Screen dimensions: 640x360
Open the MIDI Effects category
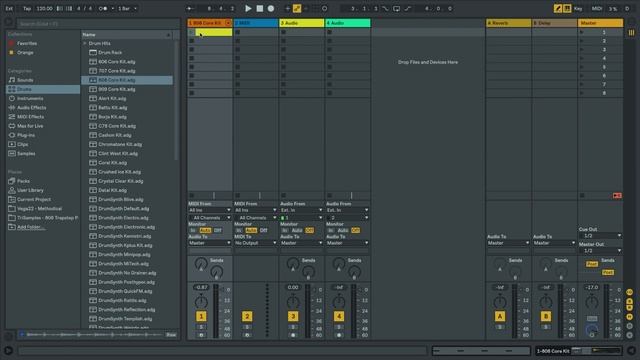pyautogui.click(x=30, y=117)
